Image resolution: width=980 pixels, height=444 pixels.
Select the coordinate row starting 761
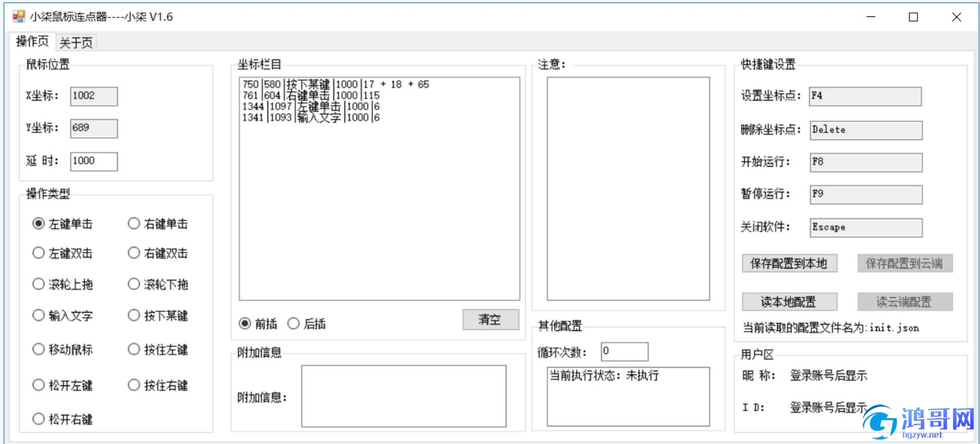311,95
